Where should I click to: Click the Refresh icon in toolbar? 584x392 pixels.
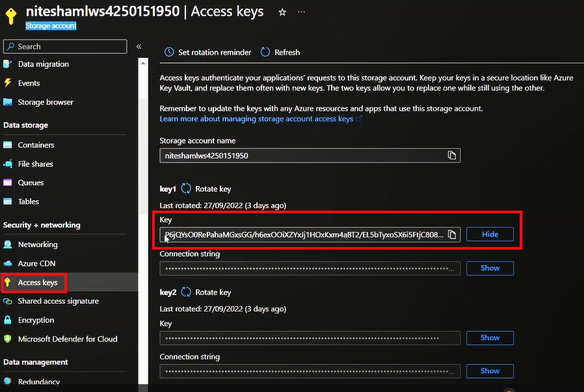pyautogui.click(x=265, y=52)
